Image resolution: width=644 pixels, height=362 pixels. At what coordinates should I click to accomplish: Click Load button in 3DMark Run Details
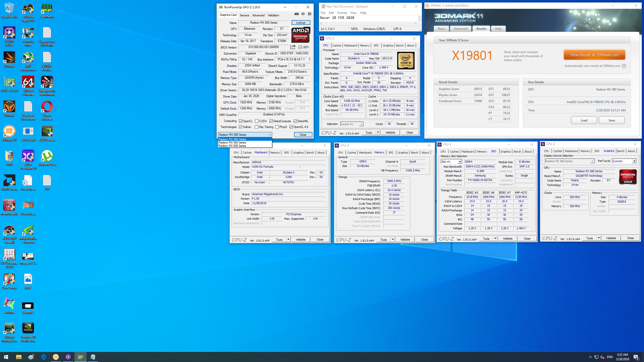pyautogui.click(x=584, y=120)
